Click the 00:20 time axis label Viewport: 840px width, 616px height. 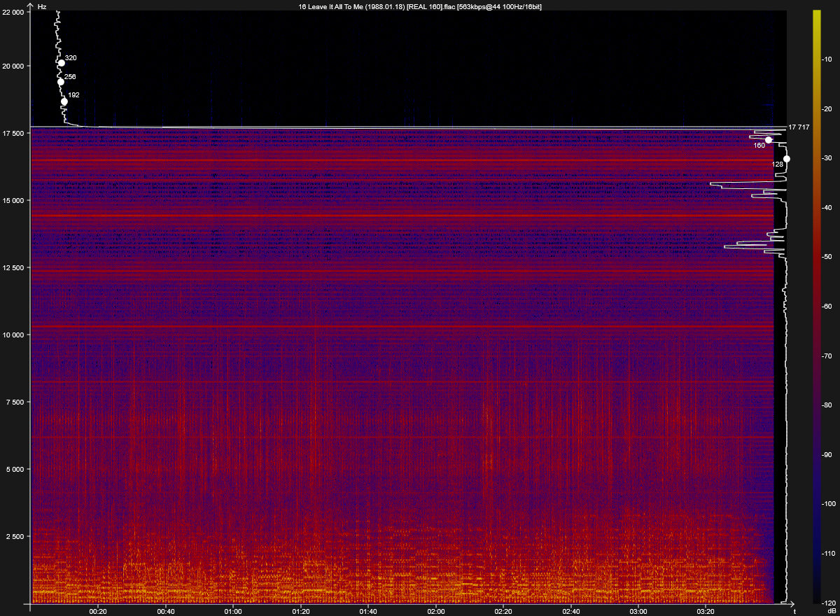click(x=98, y=611)
